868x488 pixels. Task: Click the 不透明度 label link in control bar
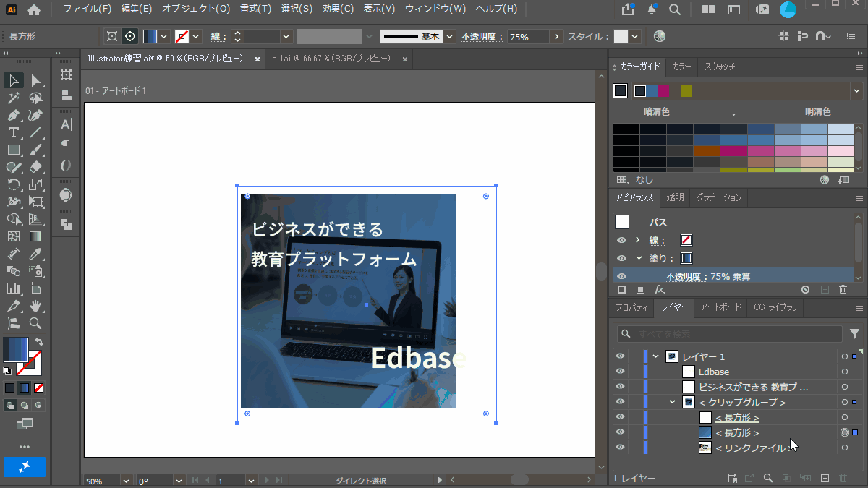[x=482, y=37]
